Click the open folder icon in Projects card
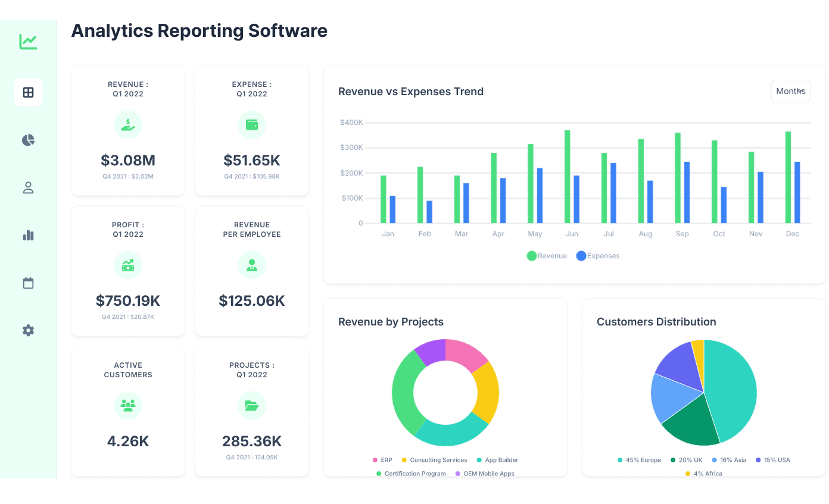The width and height of the screenshot is (829, 504). [x=252, y=405]
